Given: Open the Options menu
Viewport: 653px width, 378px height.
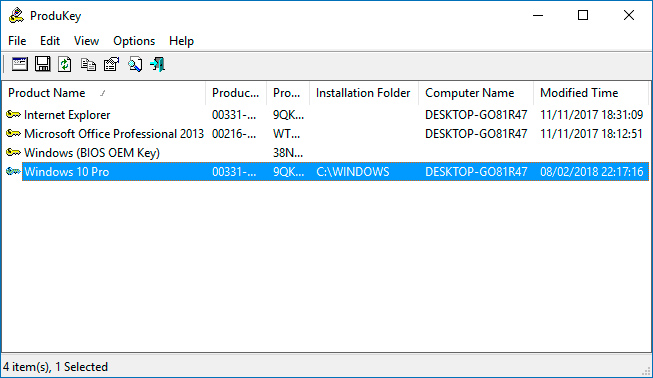Looking at the screenshot, I should [x=134, y=41].
